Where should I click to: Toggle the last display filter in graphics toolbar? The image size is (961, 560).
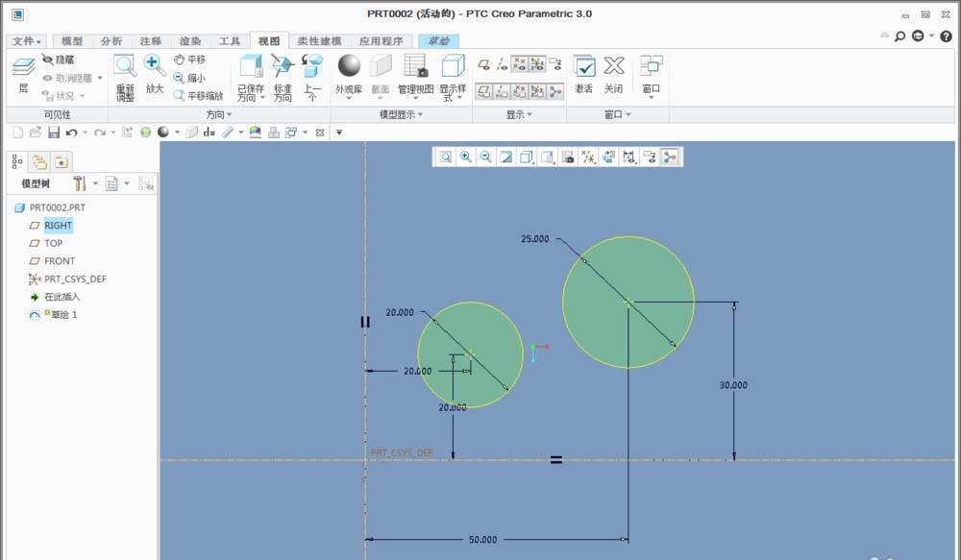669,157
